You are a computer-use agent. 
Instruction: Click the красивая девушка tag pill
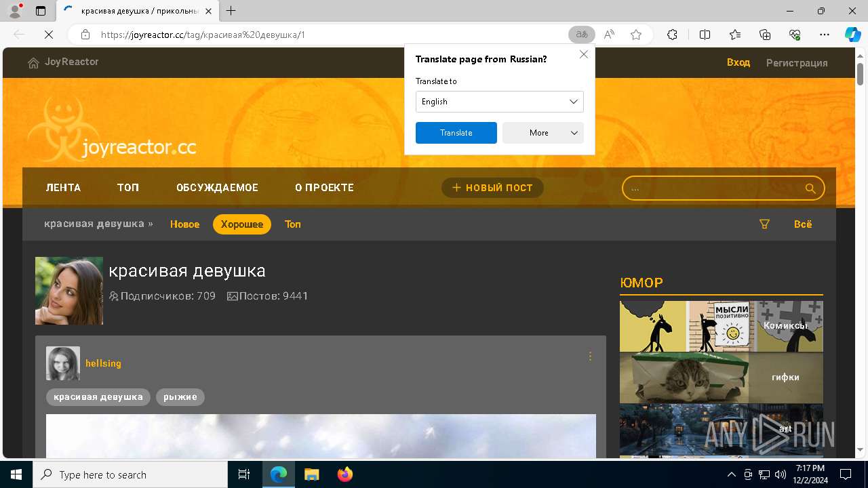coord(98,396)
